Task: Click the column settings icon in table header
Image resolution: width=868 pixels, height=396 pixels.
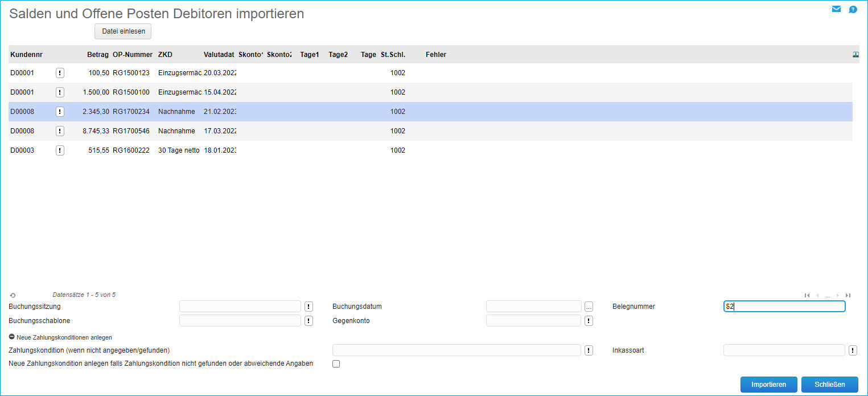Action: click(x=855, y=55)
